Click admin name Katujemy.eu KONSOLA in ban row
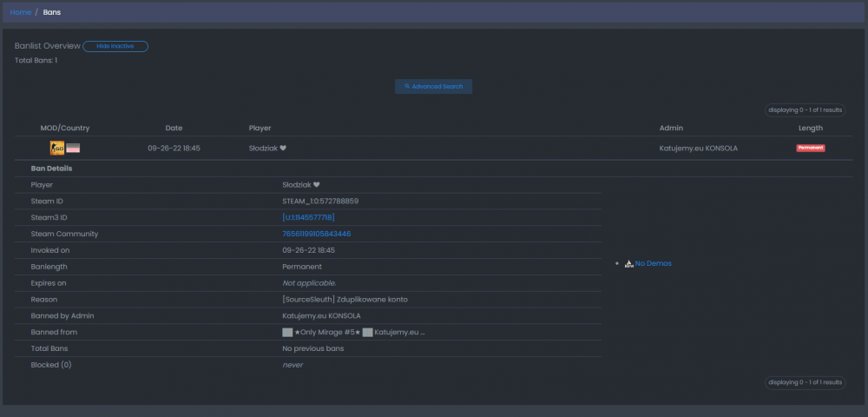Image resolution: width=868 pixels, height=417 pixels. [x=699, y=149]
